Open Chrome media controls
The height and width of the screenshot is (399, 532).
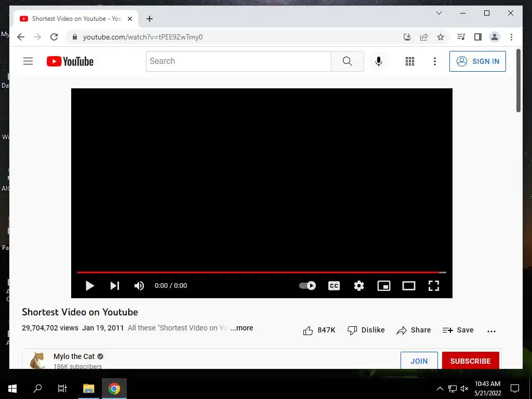click(461, 37)
